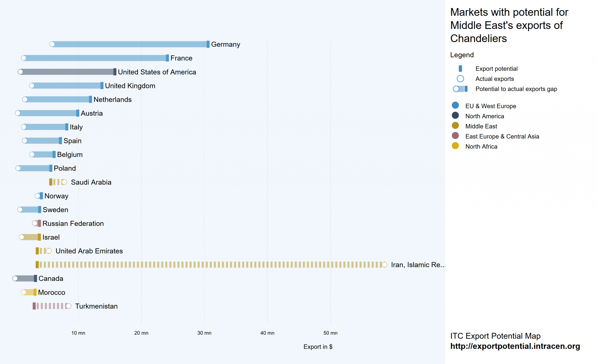597x364 pixels.
Task: Click Iran's actual exports circle marker
Action: 384,265
